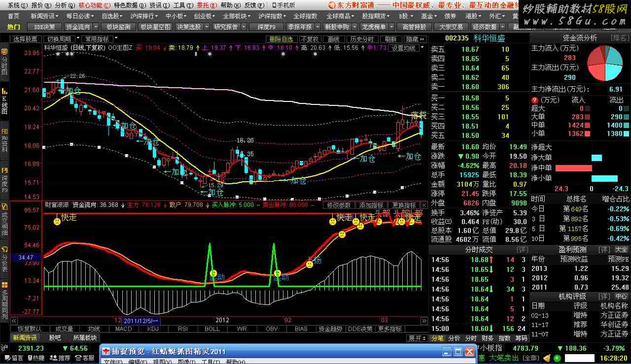Click the 选择股票 button

[26, 39]
